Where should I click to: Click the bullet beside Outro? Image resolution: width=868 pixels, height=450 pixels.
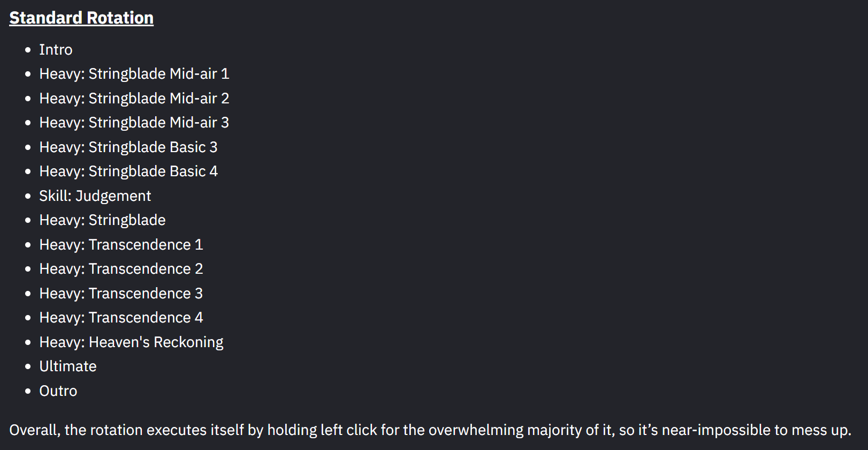tap(28, 391)
